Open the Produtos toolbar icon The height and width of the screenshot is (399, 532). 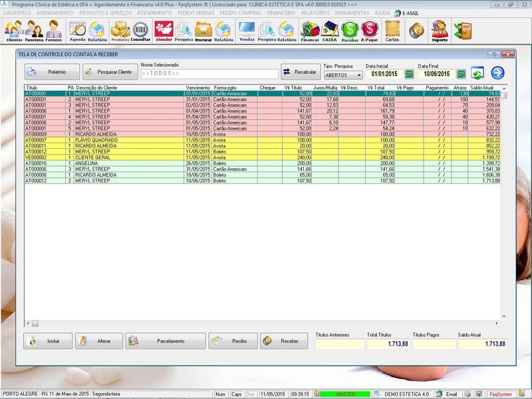(x=120, y=31)
